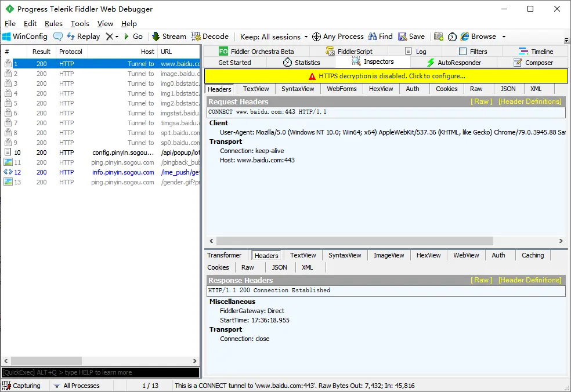Screen dimensions: 571x392
Task: Select the request WebForms tab
Action: coord(342,89)
